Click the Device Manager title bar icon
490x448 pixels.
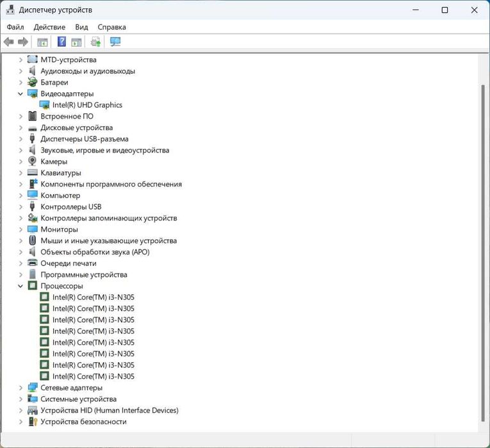tap(10, 10)
